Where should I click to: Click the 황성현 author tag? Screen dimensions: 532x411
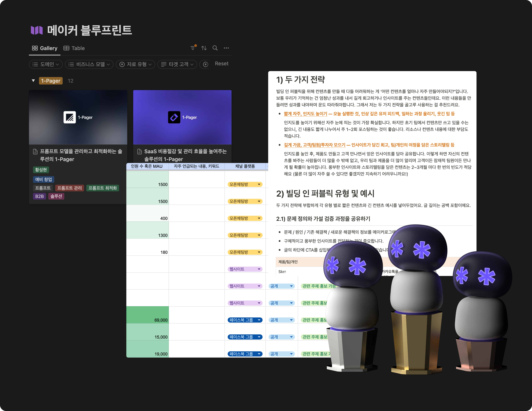[x=41, y=170]
